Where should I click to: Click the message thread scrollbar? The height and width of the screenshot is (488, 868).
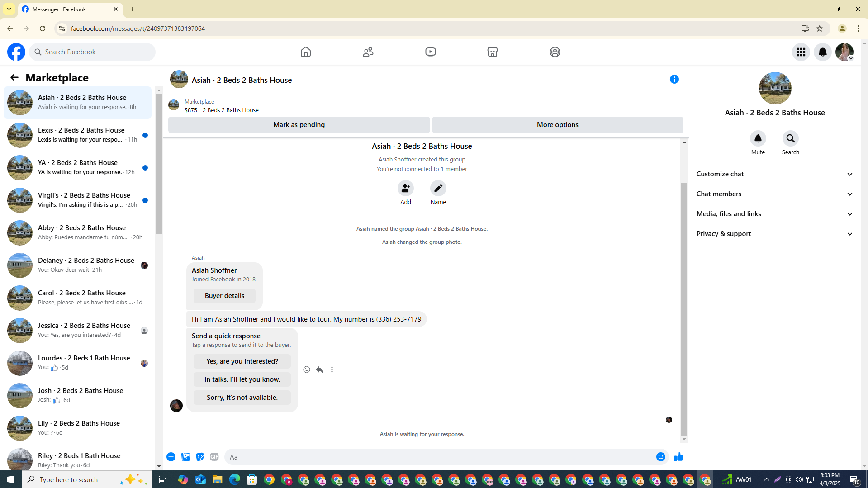pyautogui.click(x=684, y=309)
